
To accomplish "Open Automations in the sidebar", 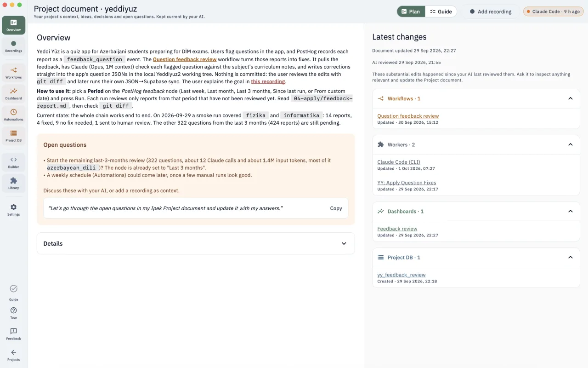I will (13, 115).
